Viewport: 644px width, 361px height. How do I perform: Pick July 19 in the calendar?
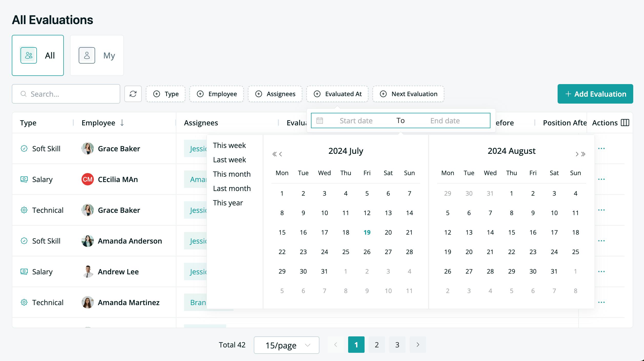(367, 232)
